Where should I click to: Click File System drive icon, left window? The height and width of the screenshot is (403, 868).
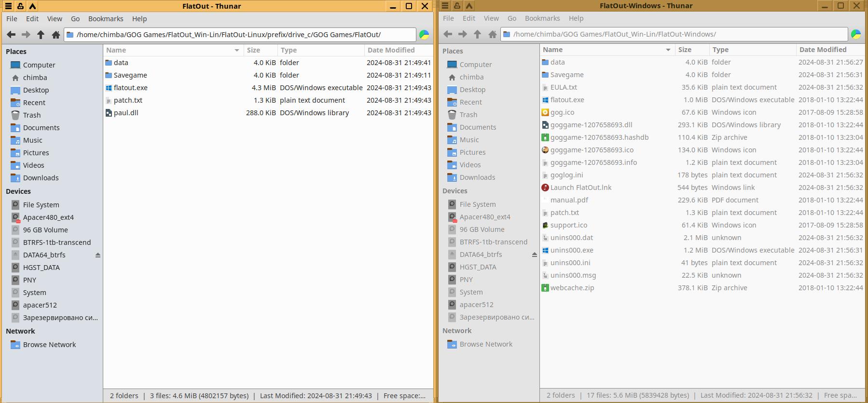click(15, 205)
